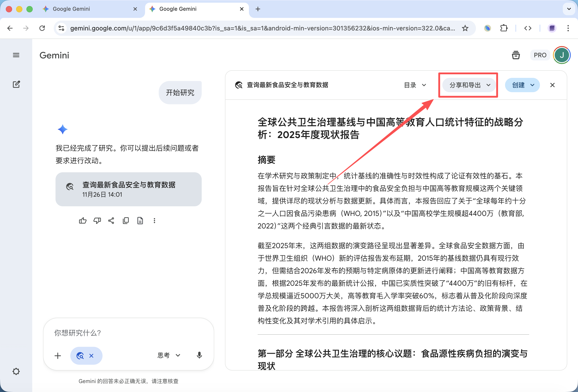Click the share icon below the response

point(111,220)
